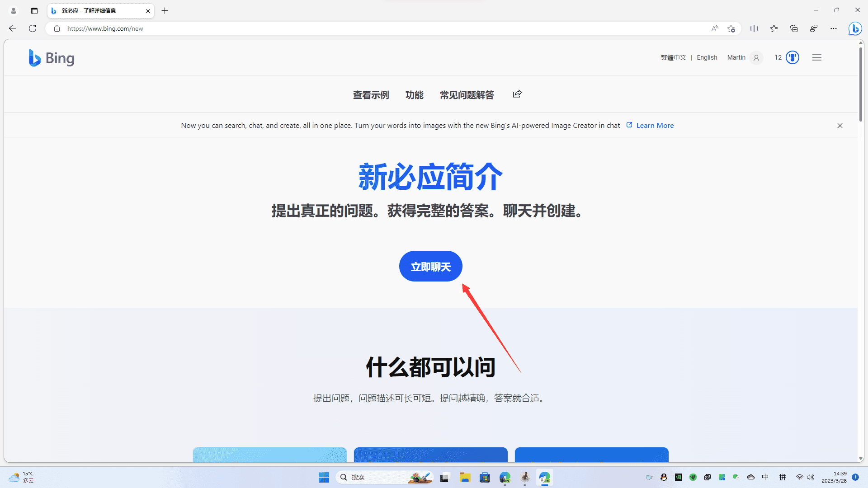Open the Bing chat icon beside the address bar
868x488 pixels.
click(855, 28)
